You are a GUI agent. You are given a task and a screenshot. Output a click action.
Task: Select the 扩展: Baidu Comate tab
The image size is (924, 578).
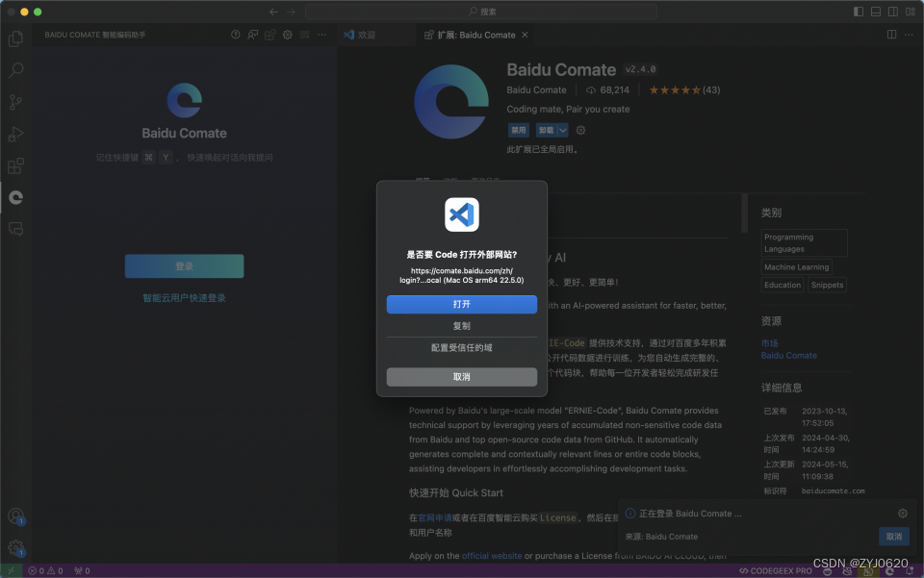[476, 35]
